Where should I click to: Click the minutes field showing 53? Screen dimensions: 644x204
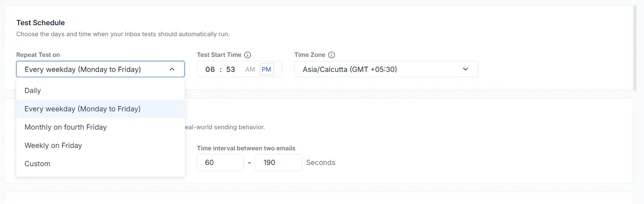[231, 69]
